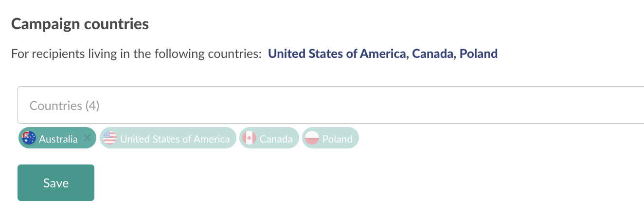Select the Canada chip label
The height and width of the screenshot is (219, 644).
276,139
